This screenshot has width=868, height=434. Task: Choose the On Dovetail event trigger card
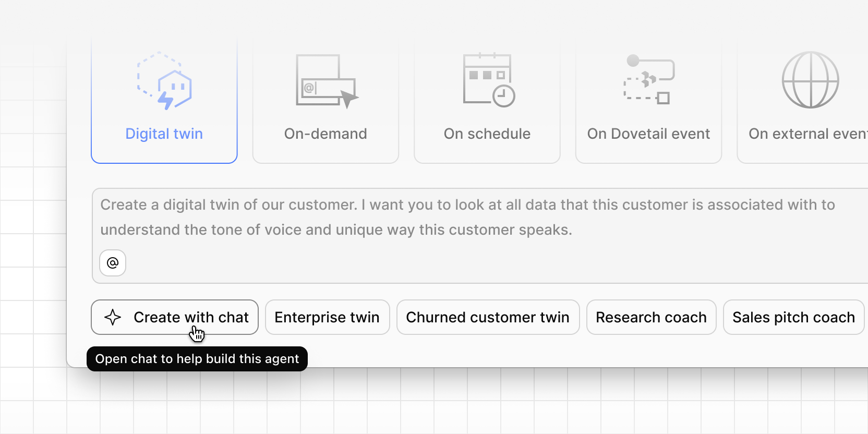click(x=648, y=101)
